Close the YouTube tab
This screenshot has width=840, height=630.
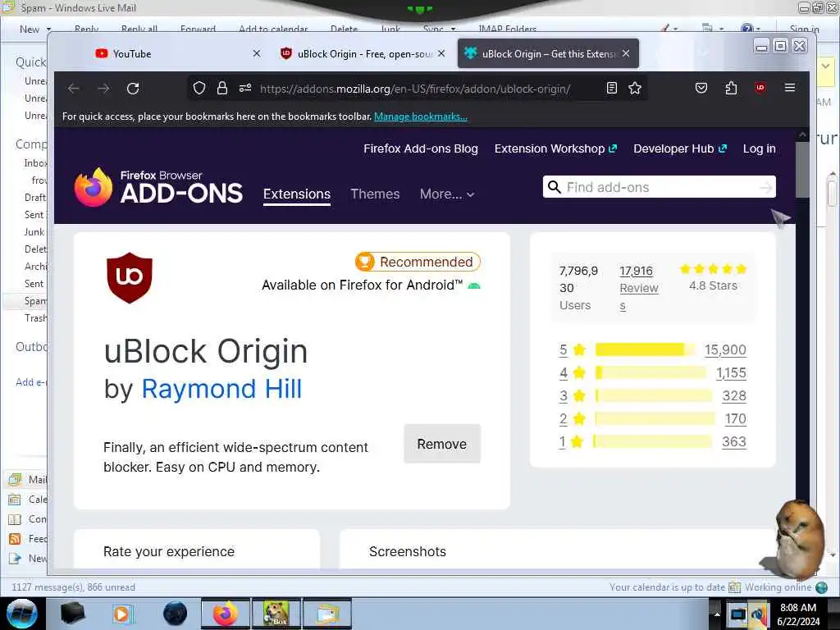tap(257, 53)
